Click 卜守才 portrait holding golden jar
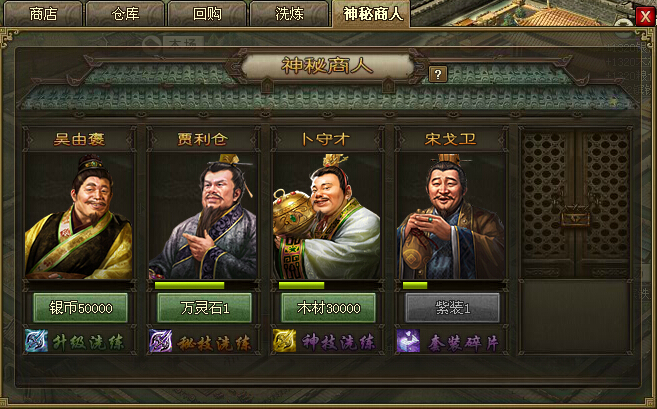Viewport: 657px width, 409px height. [x=327, y=216]
